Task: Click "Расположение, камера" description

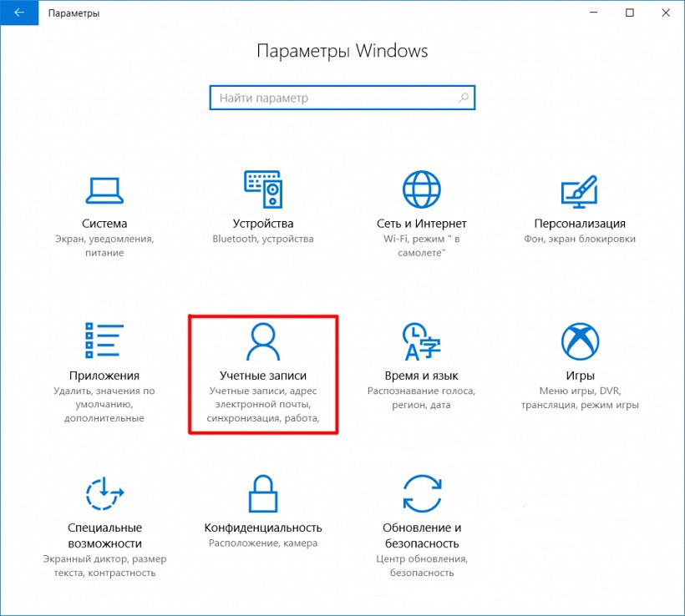Action: 263,543
